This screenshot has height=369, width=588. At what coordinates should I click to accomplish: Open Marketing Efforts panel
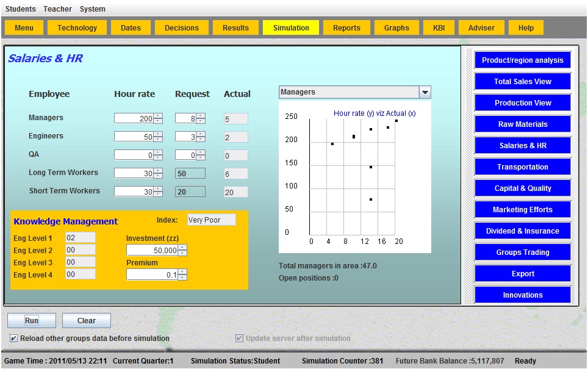tap(523, 210)
